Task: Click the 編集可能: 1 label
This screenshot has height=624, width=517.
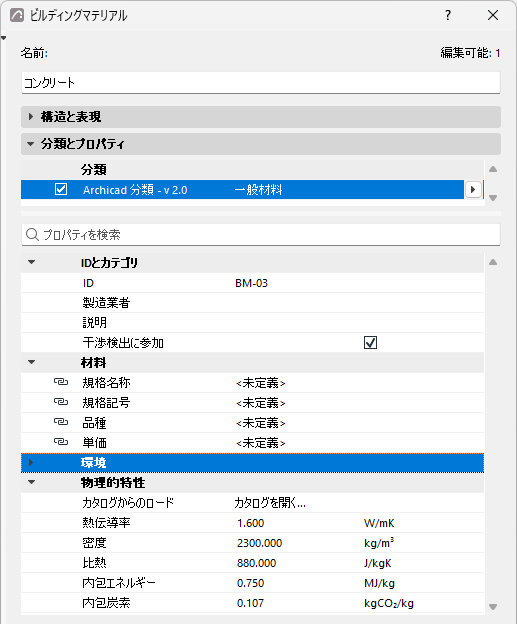Action: tap(470, 53)
